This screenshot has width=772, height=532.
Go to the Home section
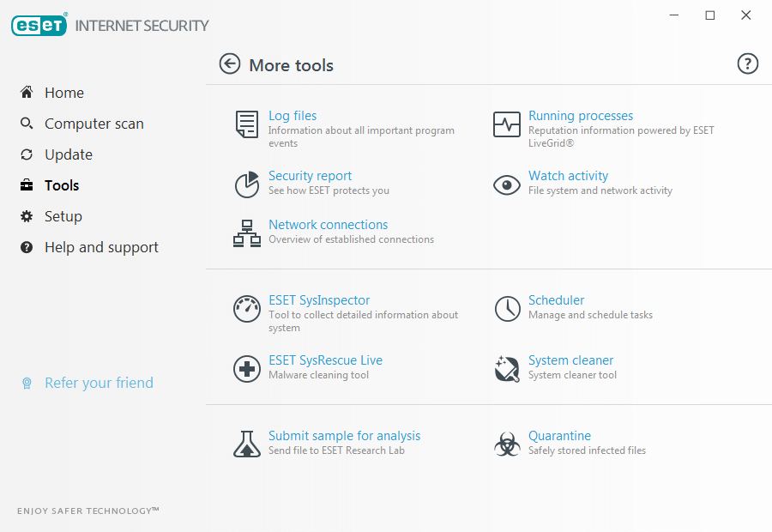tap(64, 93)
